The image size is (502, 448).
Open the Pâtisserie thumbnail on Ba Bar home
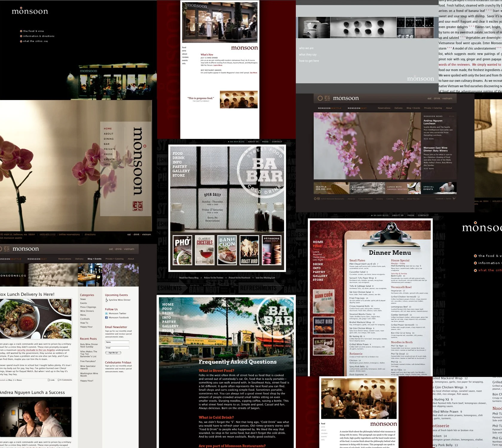point(272,250)
